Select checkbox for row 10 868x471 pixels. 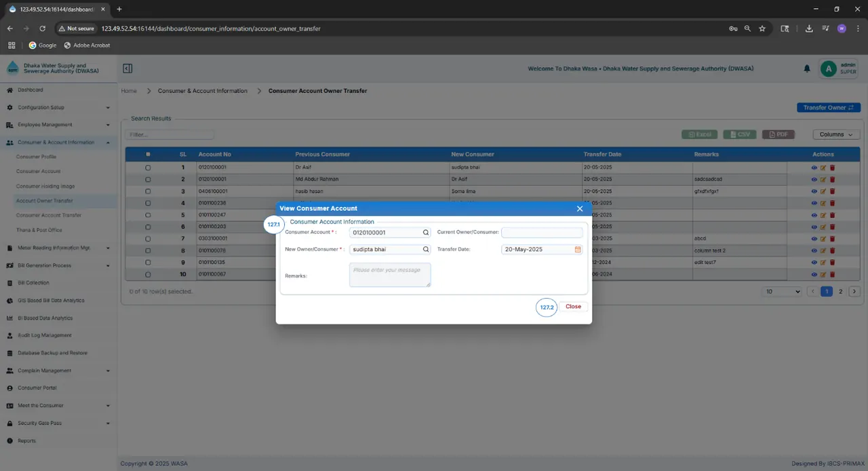(148, 274)
